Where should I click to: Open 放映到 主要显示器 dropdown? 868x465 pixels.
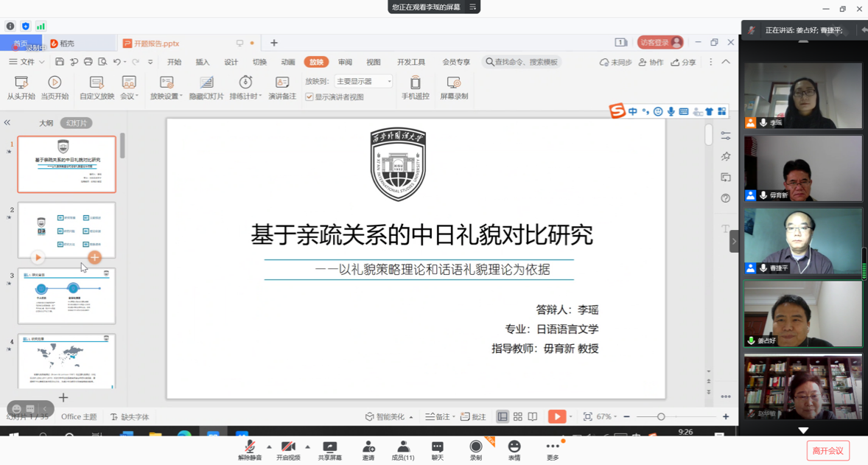[363, 82]
